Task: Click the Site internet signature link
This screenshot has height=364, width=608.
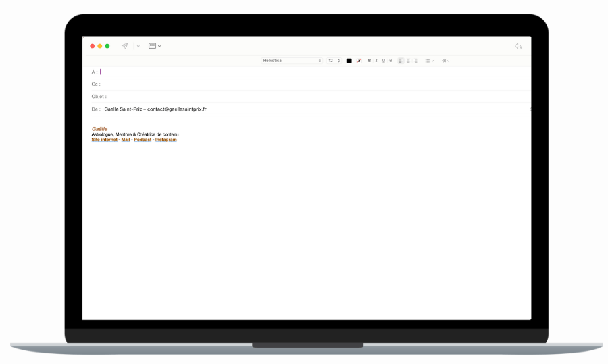Action: (x=104, y=140)
